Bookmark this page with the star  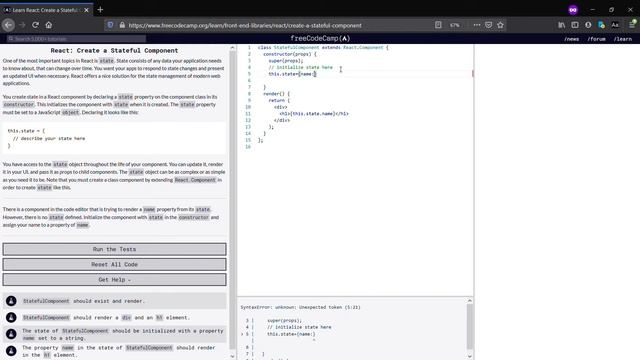pyautogui.click(x=500, y=25)
